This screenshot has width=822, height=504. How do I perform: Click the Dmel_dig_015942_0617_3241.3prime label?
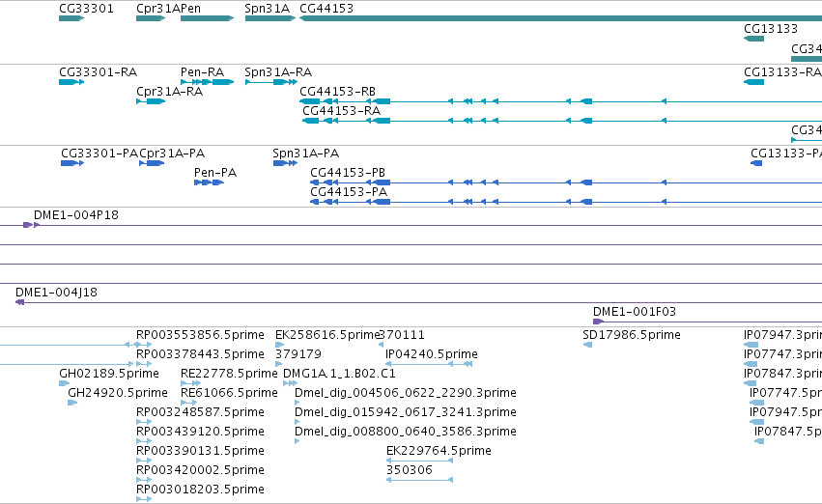(x=406, y=412)
